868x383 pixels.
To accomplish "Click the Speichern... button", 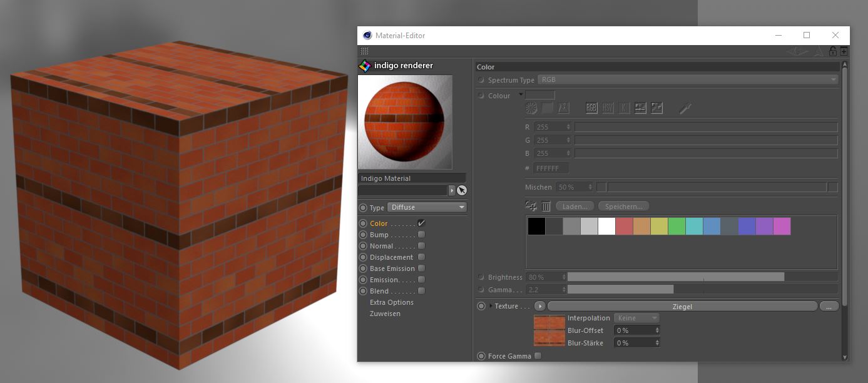I will click(x=623, y=207).
